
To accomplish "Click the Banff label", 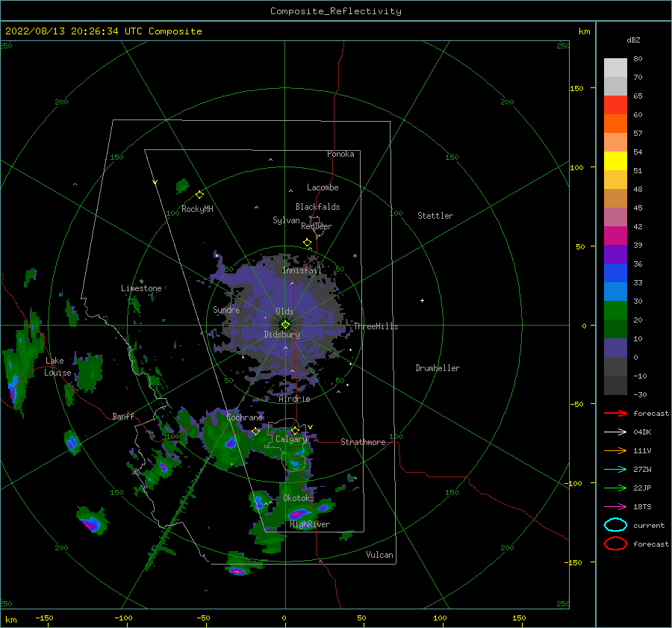I will click(123, 416).
